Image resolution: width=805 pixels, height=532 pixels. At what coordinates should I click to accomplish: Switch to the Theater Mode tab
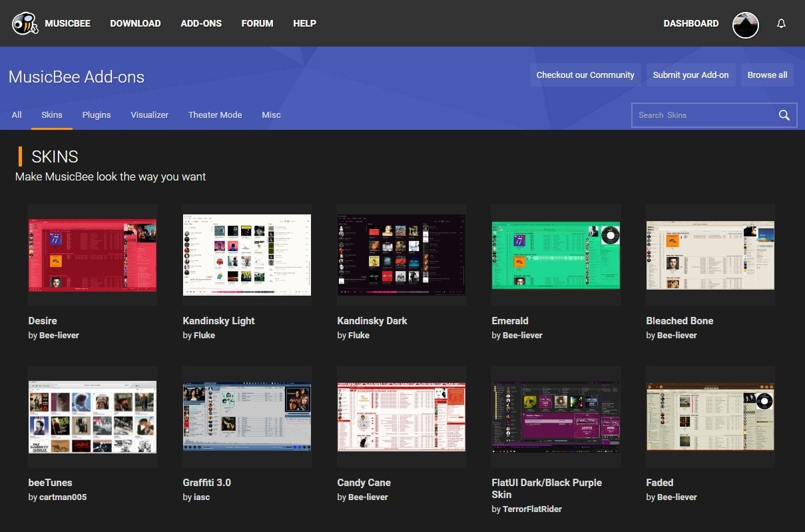click(x=215, y=115)
